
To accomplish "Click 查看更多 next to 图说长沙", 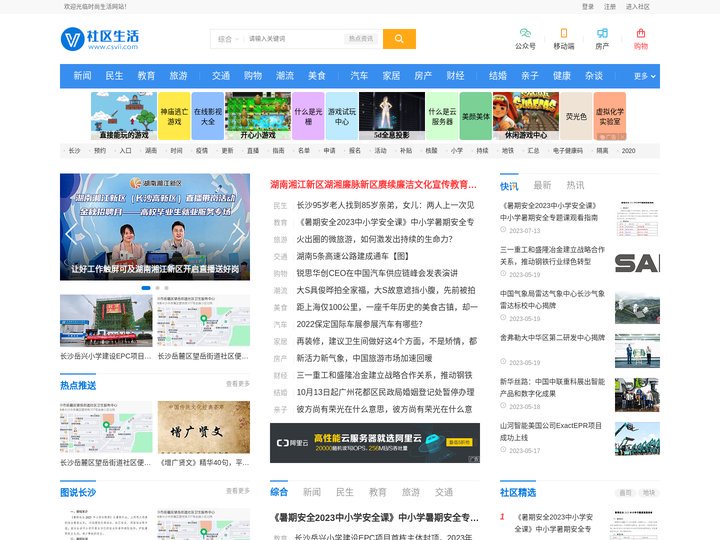I will point(238,491).
